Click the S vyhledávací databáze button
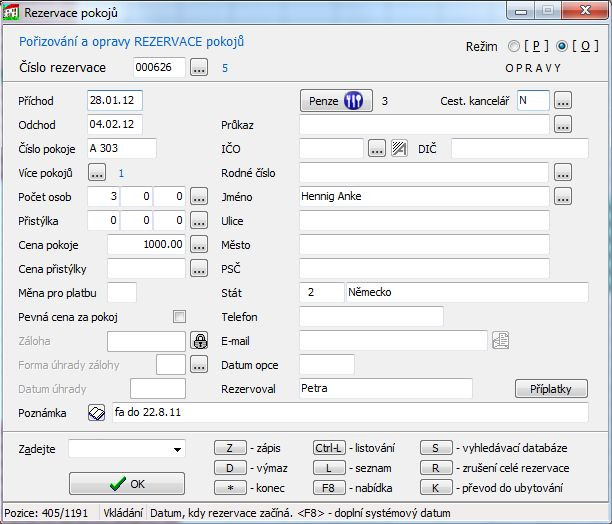The width and height of the screenshot is (612, 524). coord(436,448)
